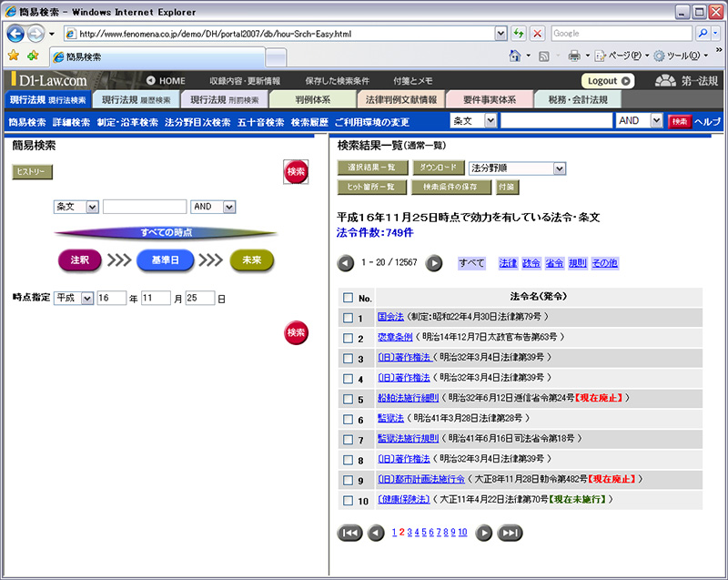The height and width of the screenshot is (580, 728).
Task: Open the 平成 era dropdown
Action: (x=87, y=298)
